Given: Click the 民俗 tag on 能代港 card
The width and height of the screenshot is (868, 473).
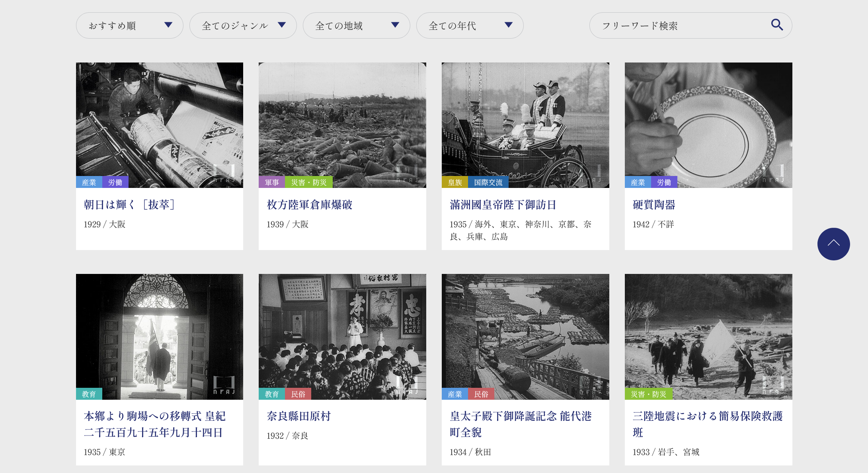Looking at the screenshot, I should [481, 394].
